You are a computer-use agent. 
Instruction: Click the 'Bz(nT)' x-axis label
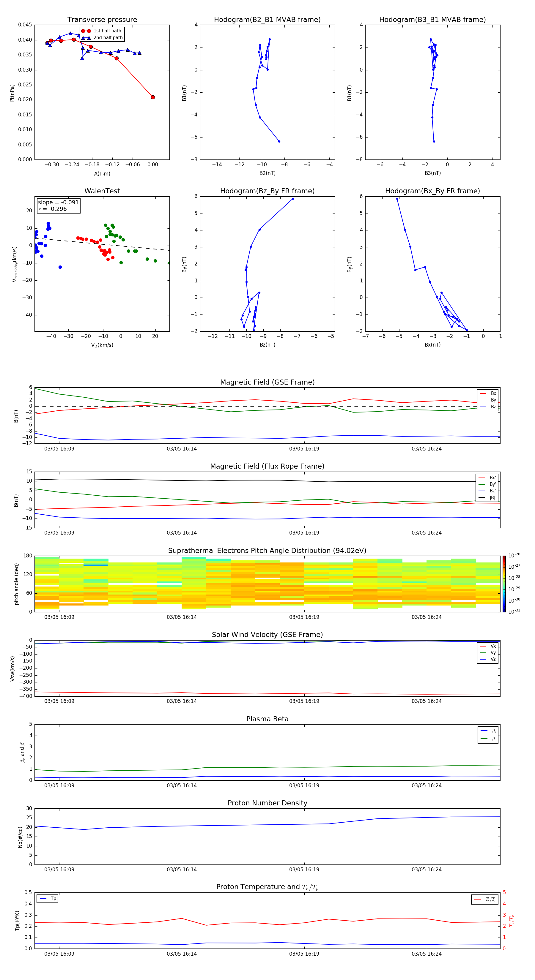(267, 345)
